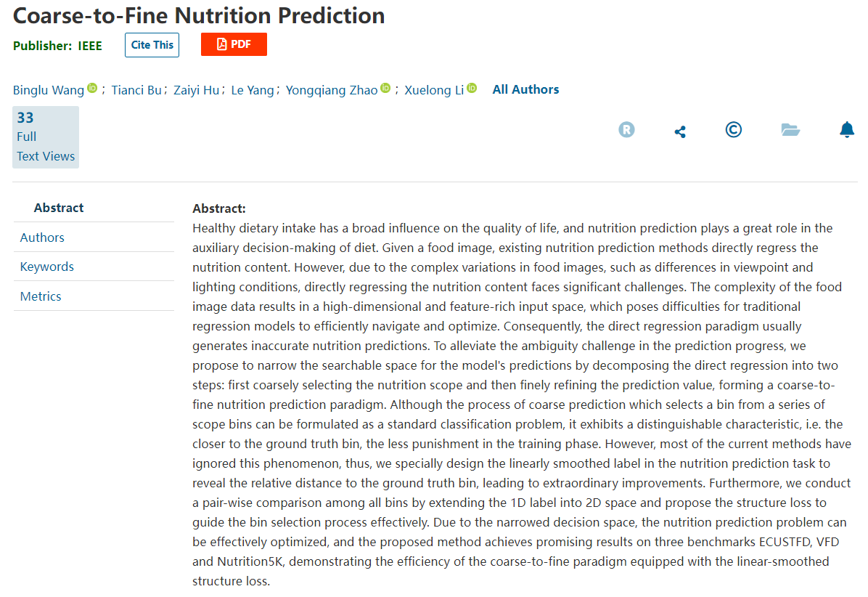868x597 pixels.
Task: Save to folder using the folder icon
Action: (x=790, y=130)
